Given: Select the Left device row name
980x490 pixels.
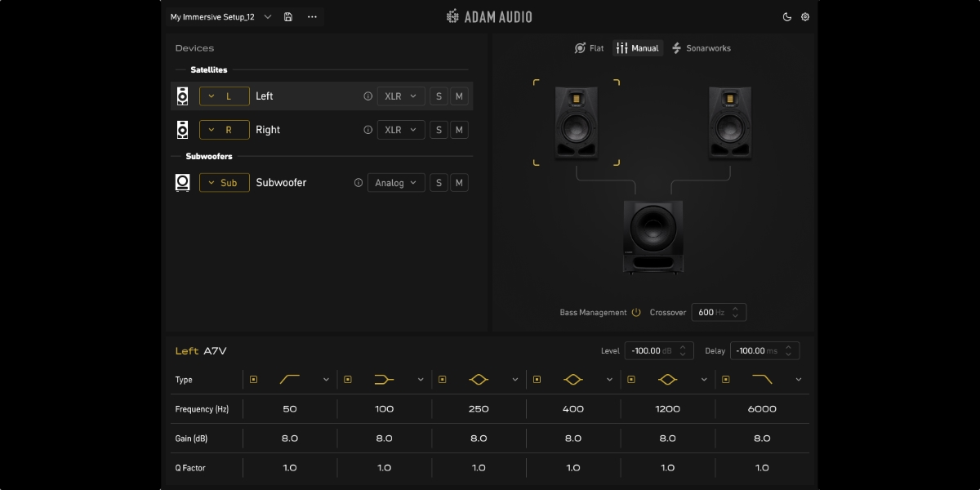Looking at the screenshot, I should click(265, 96).
